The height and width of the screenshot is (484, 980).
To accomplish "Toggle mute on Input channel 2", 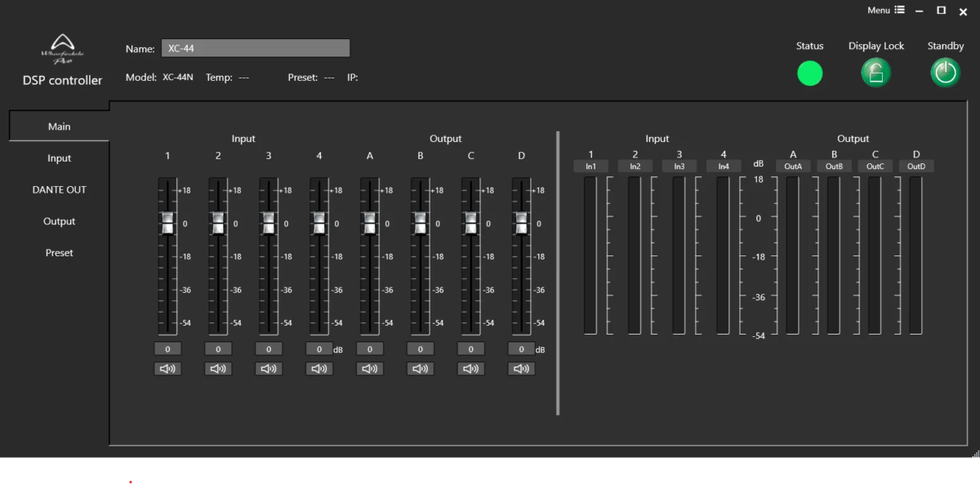I will 218,369.
